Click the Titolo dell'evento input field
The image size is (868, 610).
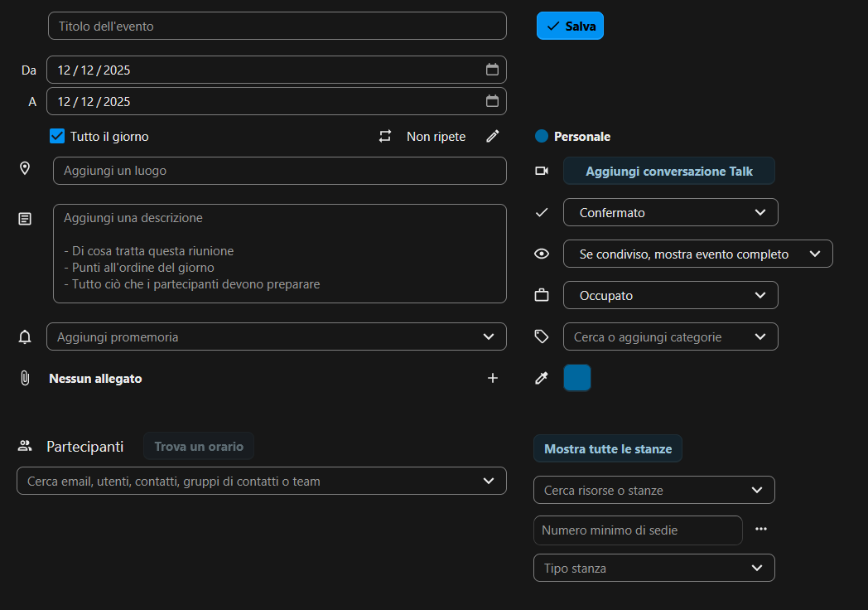click(x=277, y=27)
